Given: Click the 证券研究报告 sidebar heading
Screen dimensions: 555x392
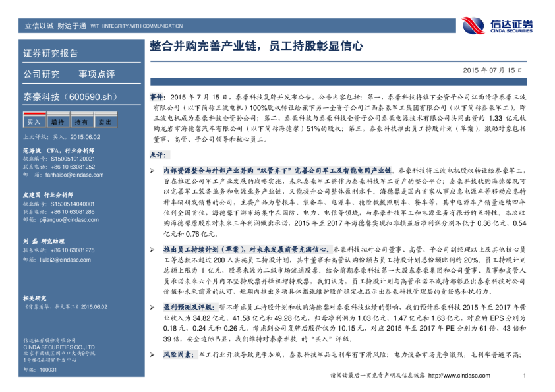Looking at the screenshot, I should 51,53.
